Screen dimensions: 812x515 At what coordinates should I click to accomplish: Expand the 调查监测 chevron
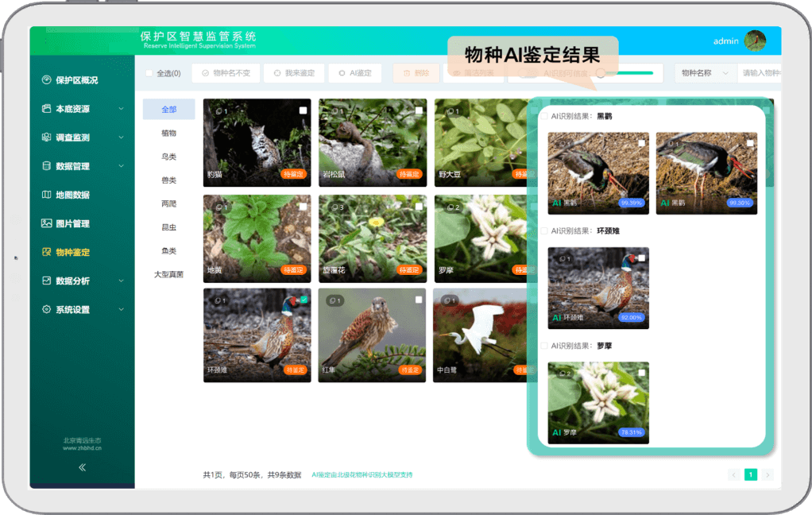click(x=122, y=137)
